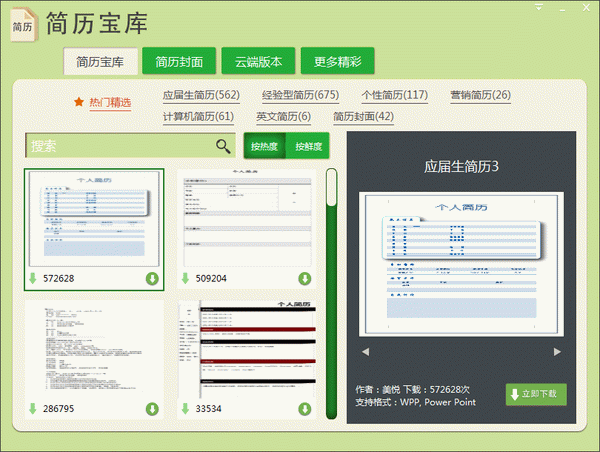
Task: Click the round download icon for template 509204
Action: (x=305, y=279)
